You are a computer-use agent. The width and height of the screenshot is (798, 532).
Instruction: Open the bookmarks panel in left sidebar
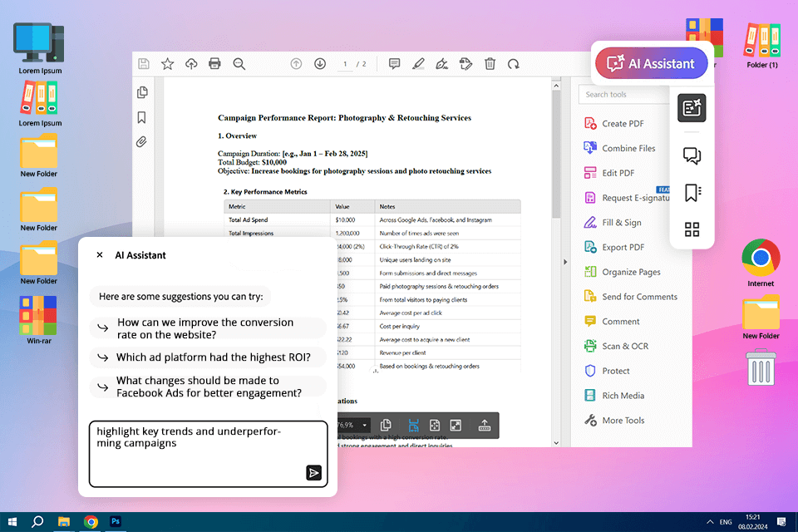141,117
